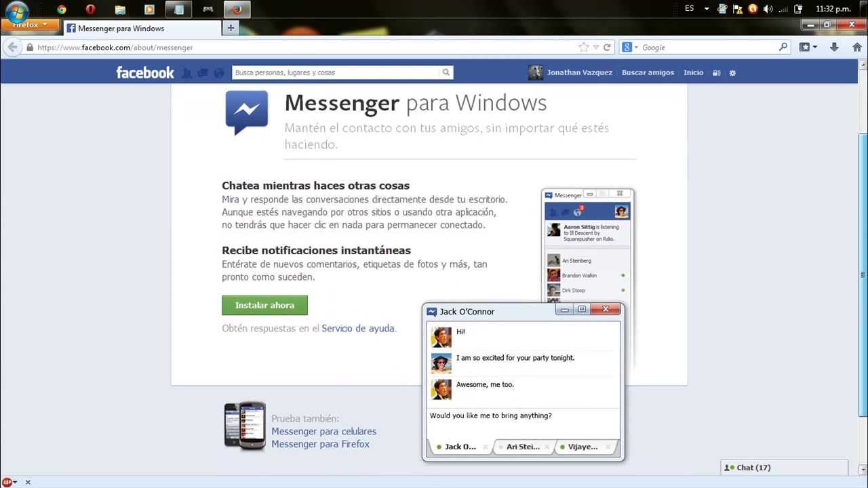Go to Inicio on Facebook
This screenshot has width=868, height=488.
[693, 73]
